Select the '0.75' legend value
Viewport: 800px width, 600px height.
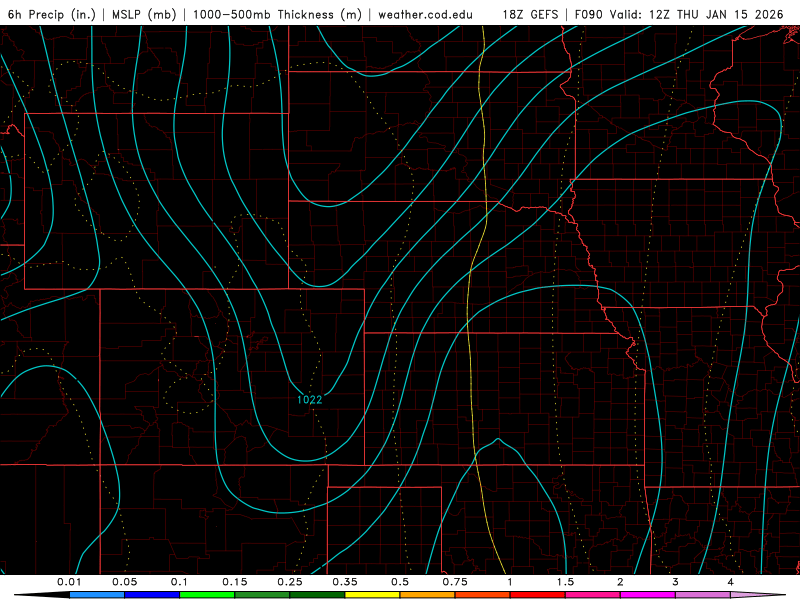click(x=455, y=582)
